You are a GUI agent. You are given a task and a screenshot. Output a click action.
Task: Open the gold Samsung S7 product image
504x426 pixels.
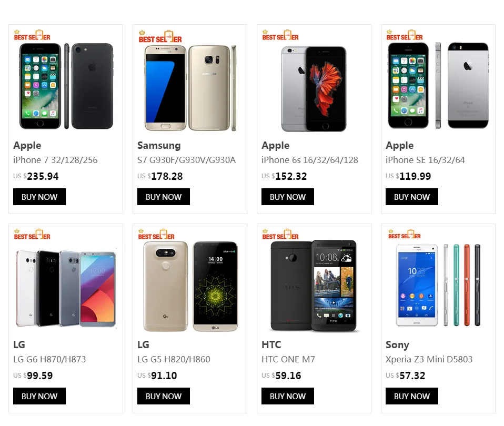[x=190, y=88]
